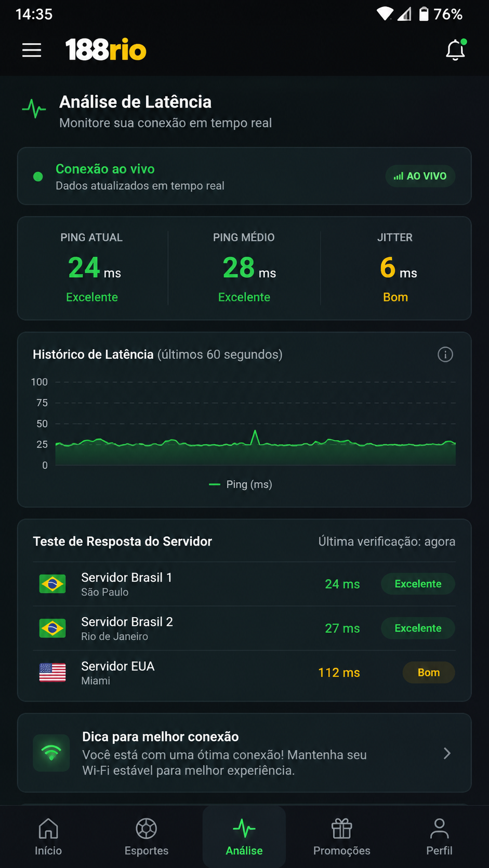
Task: Open the Esportes tab
Action: coord(147,837)
